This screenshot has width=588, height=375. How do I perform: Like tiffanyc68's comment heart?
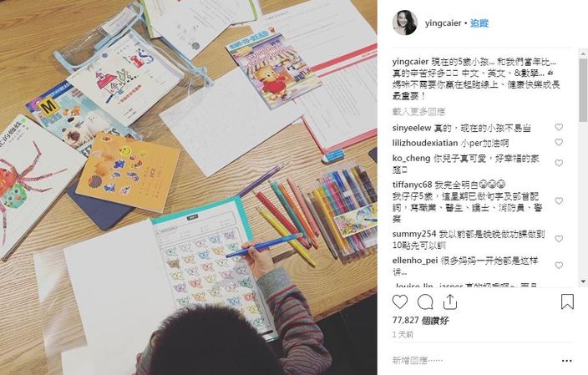pos(559,201)
